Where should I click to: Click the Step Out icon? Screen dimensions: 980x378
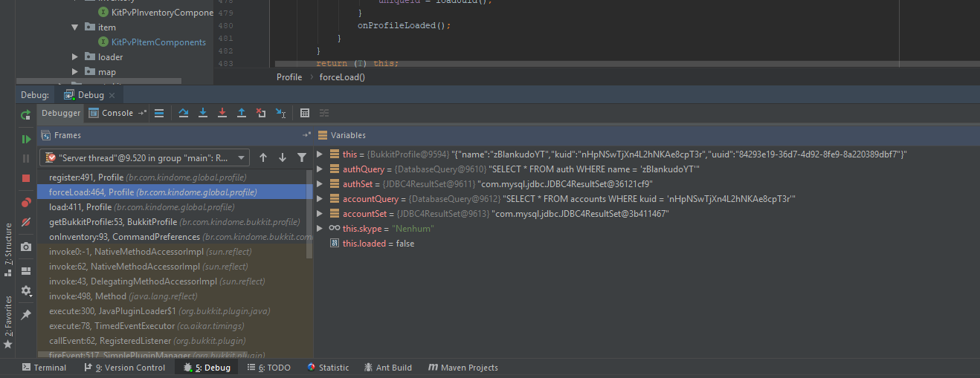tap(242, 113)
